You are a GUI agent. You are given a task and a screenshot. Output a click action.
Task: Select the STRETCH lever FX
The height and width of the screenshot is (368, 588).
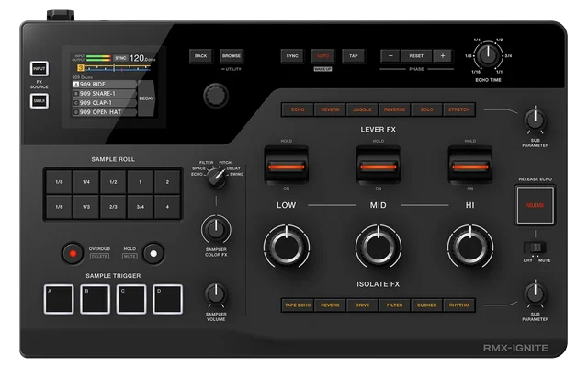click(x=459, y=109)
